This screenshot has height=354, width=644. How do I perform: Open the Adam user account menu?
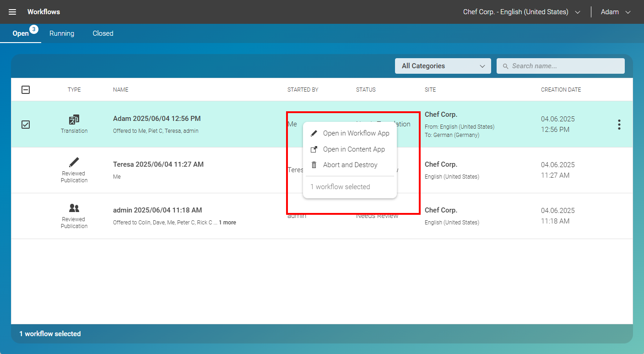616,12
